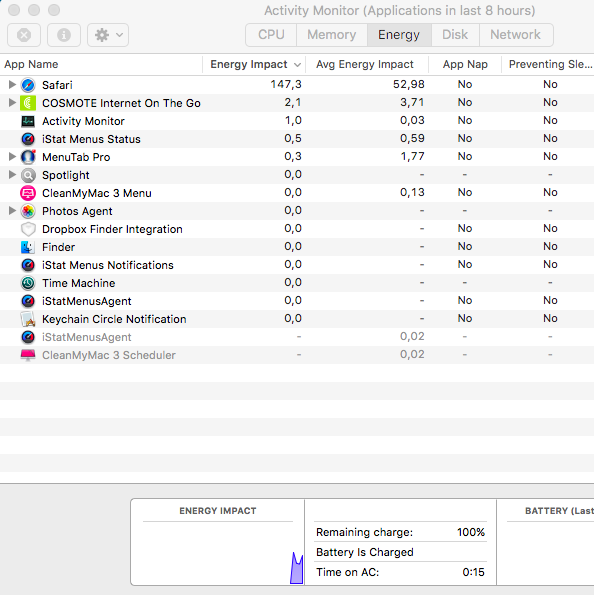
Task: Select the CleanMyMac 3 Scheduler name
Action: coord(109,356)
